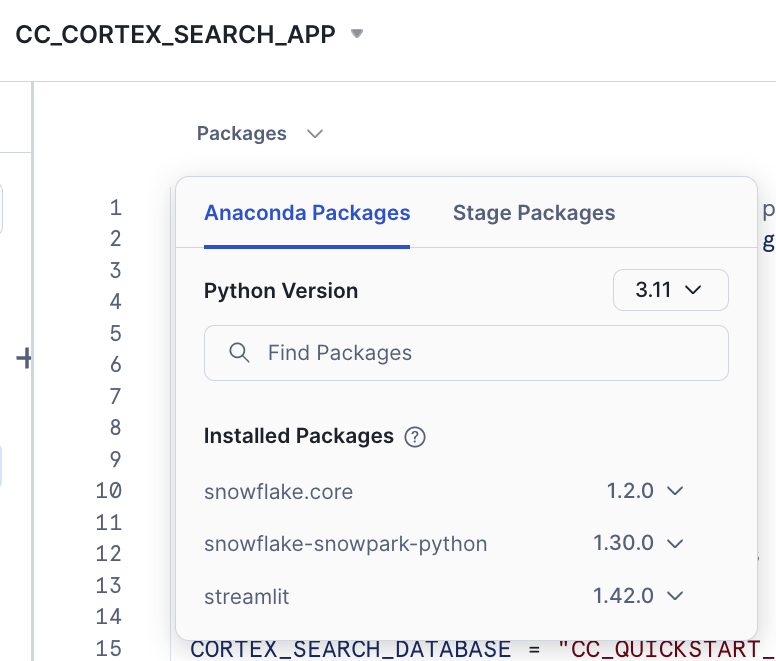Open the snowflake-snowpark-python 1.30.0 version selector
Viewport: 776px width, 661px height.
coord(637,544)
